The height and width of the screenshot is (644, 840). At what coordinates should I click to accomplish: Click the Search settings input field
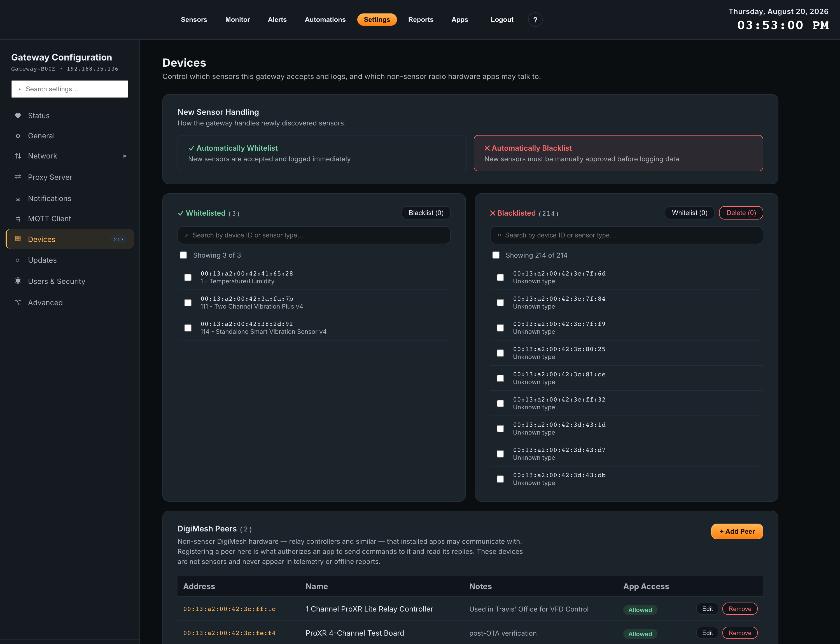tap(70, 89)
